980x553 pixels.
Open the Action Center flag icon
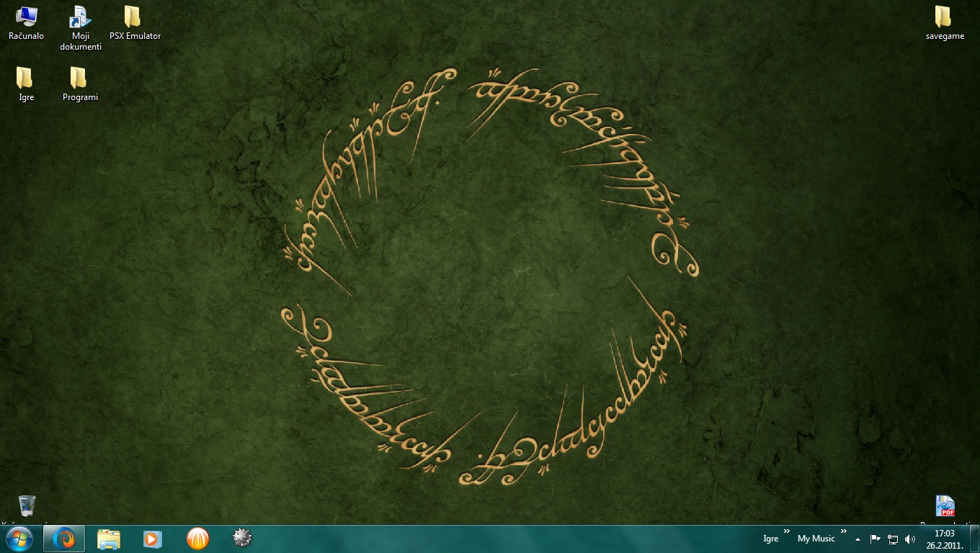coord(876,539)
